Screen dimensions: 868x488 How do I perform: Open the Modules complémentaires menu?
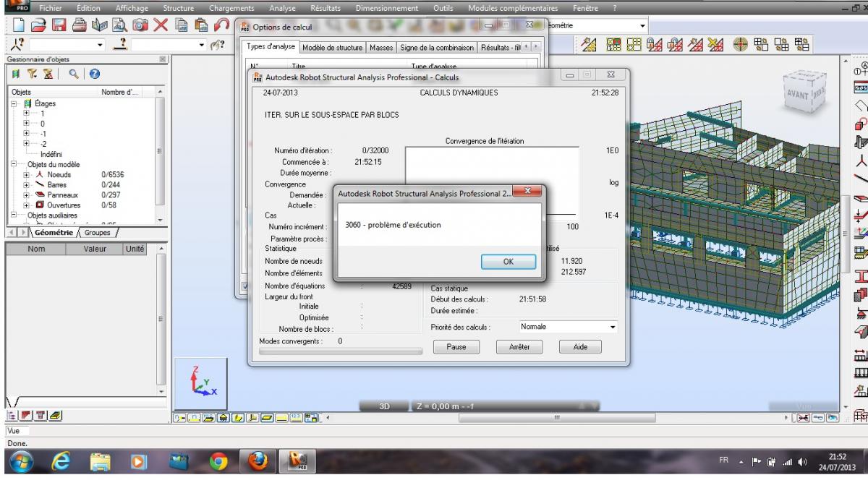(513, 8)
